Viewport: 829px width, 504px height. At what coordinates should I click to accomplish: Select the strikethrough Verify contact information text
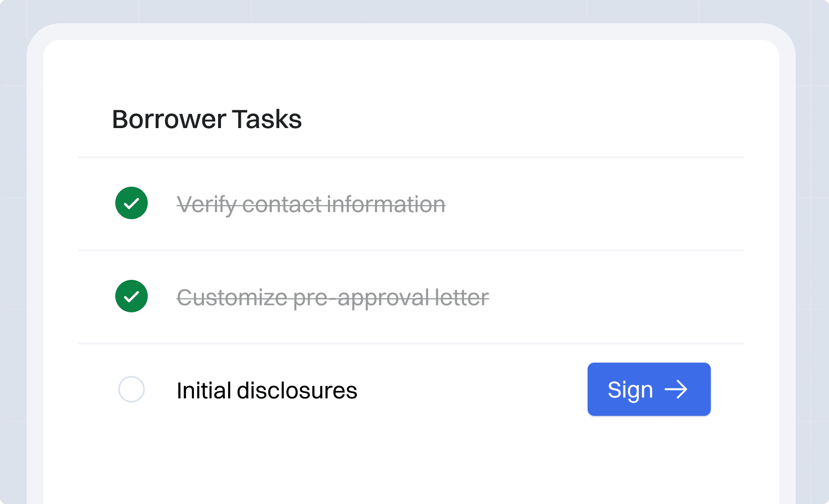pyautogui.click(x=311, y=204)
